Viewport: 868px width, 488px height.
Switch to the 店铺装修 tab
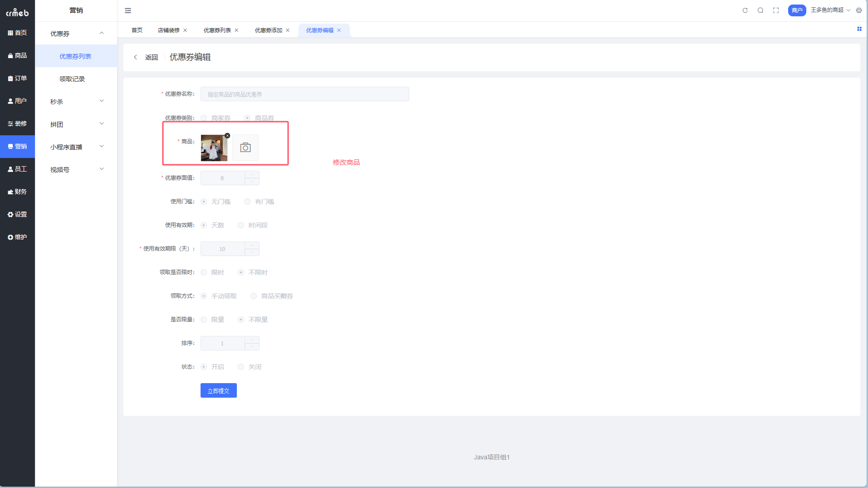(168, 30)
